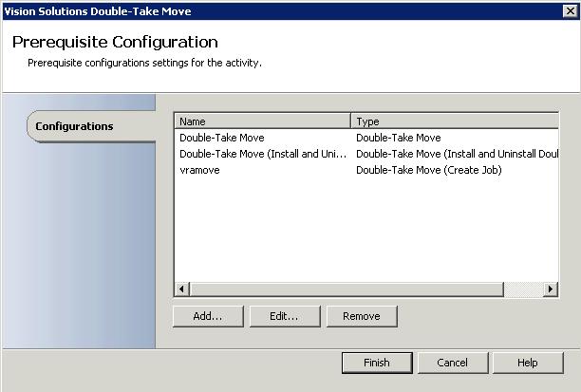The height and width of the screenshot is (392, 581).
Task: Sort list by Type column header
Action: tap(455, 121)
